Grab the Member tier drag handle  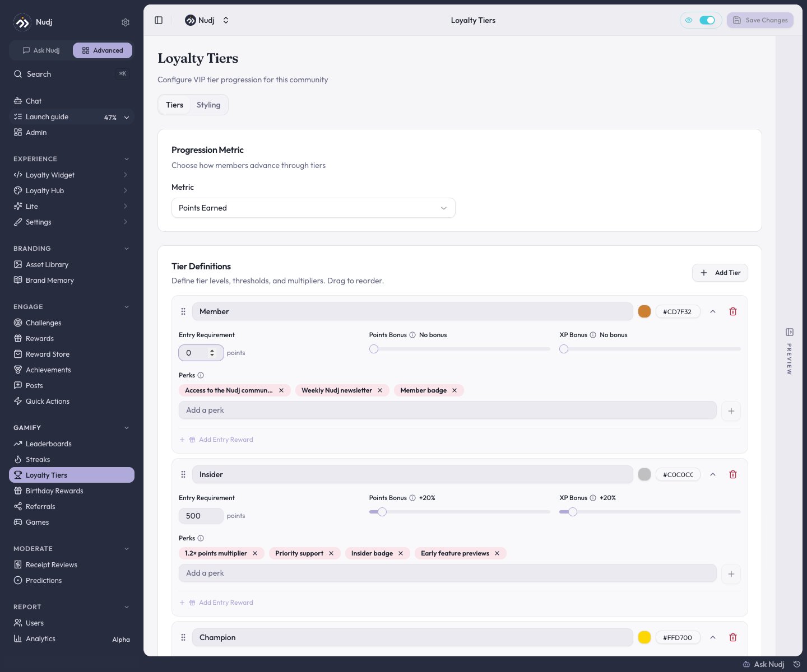183,311
